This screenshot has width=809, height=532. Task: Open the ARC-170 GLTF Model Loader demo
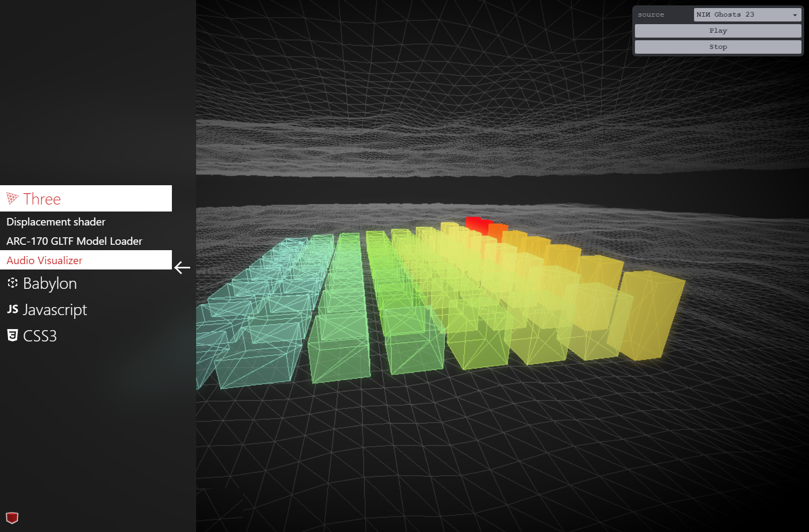pos(86,241)
